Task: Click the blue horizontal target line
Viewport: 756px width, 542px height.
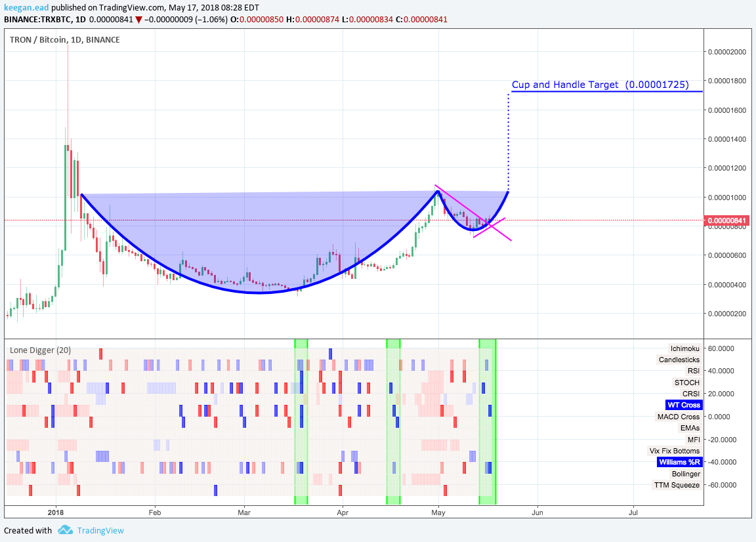Action: 606,91
